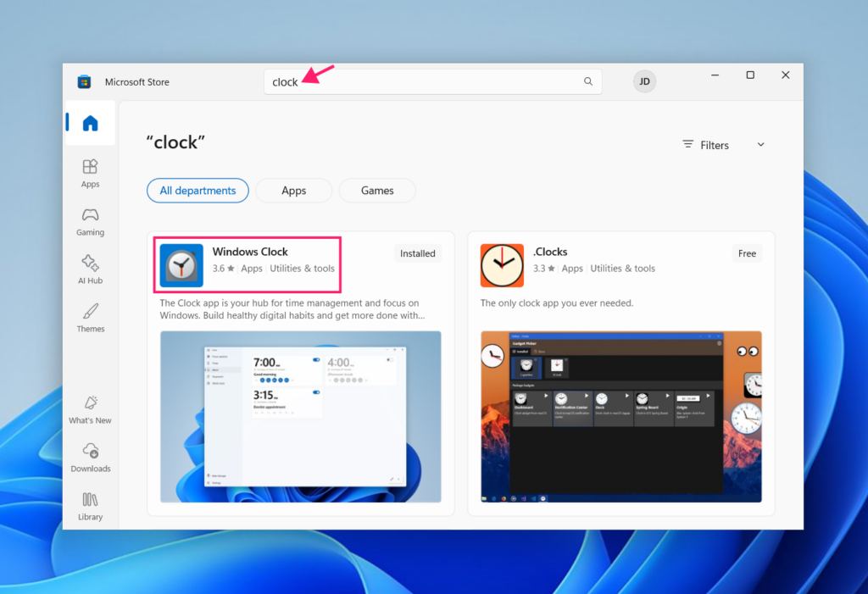868x594 pixels.
Task: Open the Windows Clock screenshot preview
Action: pos(301,417)
